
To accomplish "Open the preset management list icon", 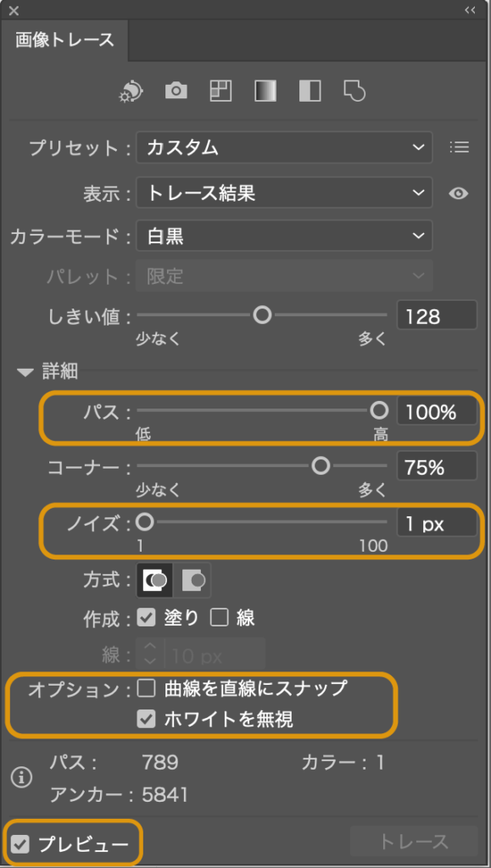I will click(x=460, y=147).
